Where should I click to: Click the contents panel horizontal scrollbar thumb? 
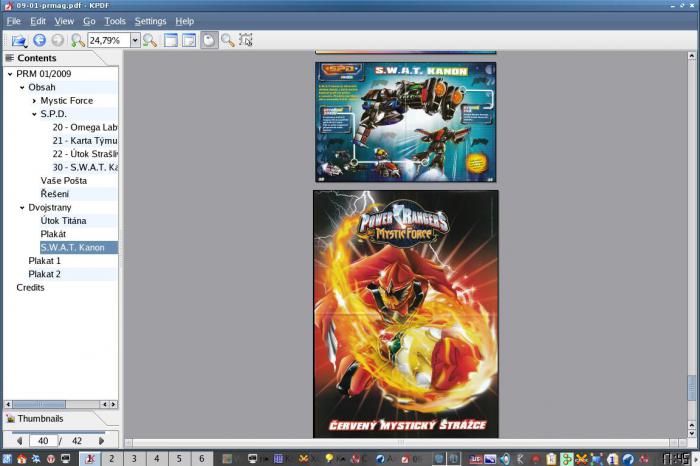pos(39,404)
